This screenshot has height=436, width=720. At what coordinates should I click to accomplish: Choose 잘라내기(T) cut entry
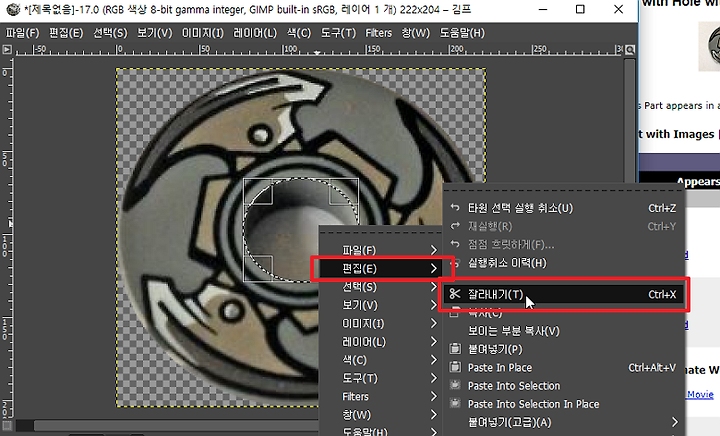564,294
